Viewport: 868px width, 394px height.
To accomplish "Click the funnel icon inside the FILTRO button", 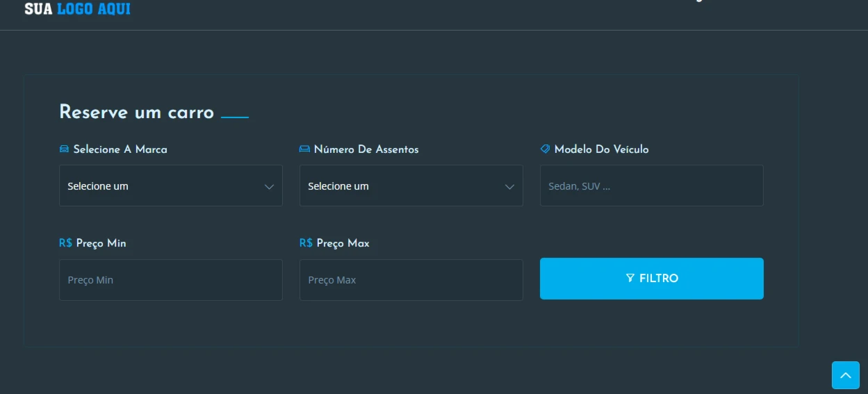I will tap(630, 278).
